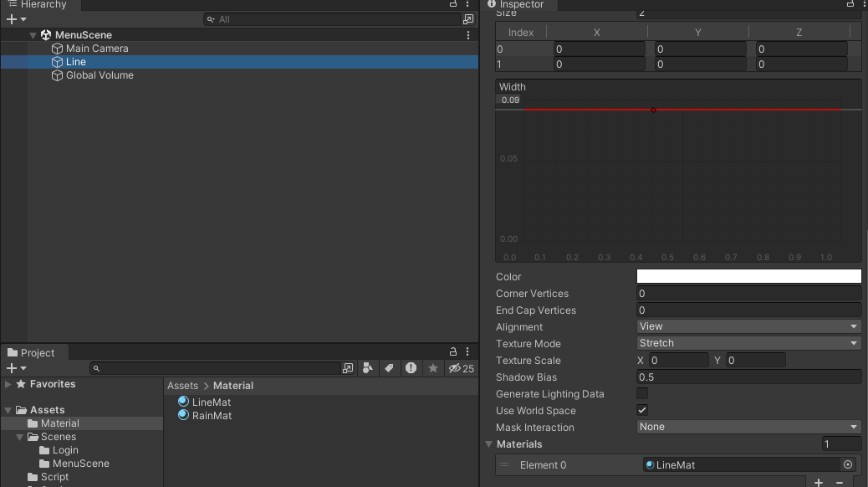Grab the Element 0 reorder handle
The image size is (868, 487).
tap(503, 465)
